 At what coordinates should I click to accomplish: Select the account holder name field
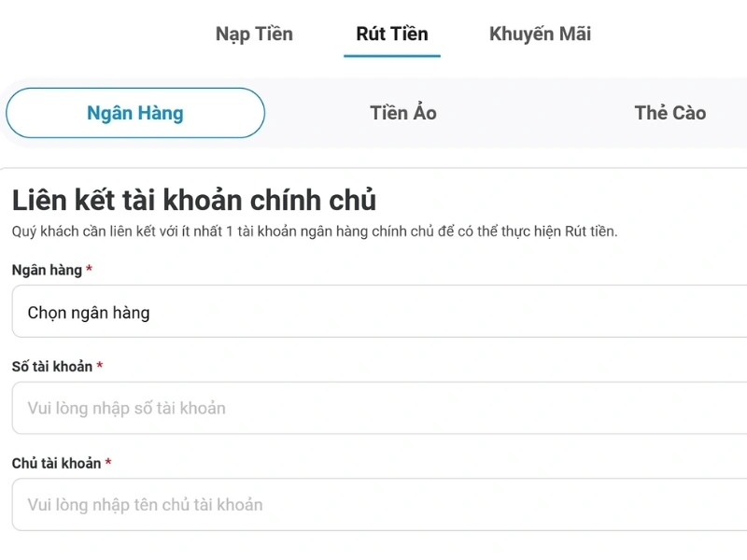(373, 504)
